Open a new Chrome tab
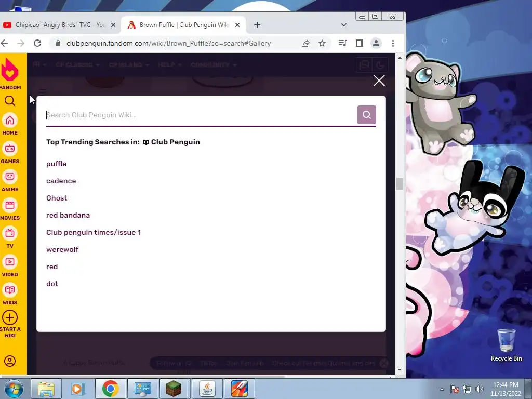Image resolution: width=532 pixels, height=399 pixels. [257, 25]
